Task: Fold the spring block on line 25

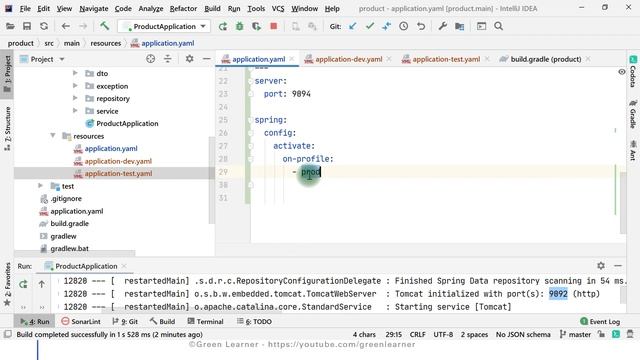Action: (x=251, y=120)
